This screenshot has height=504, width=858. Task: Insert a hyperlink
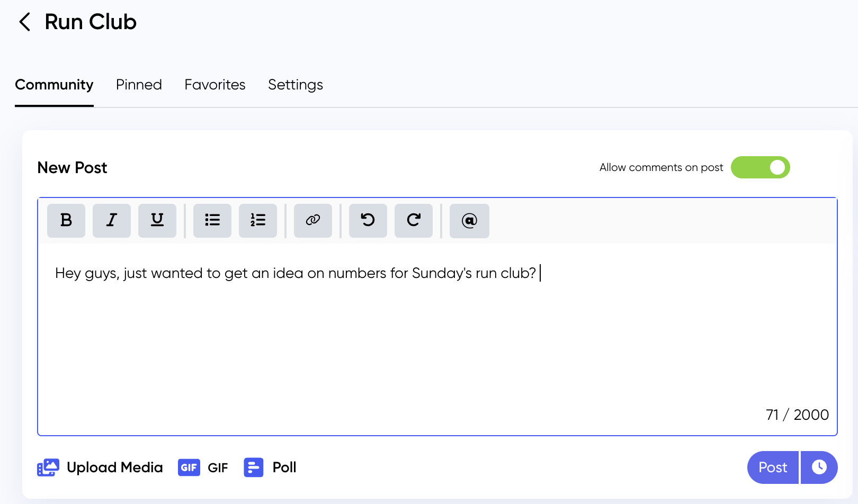click(x=313, y=220)
